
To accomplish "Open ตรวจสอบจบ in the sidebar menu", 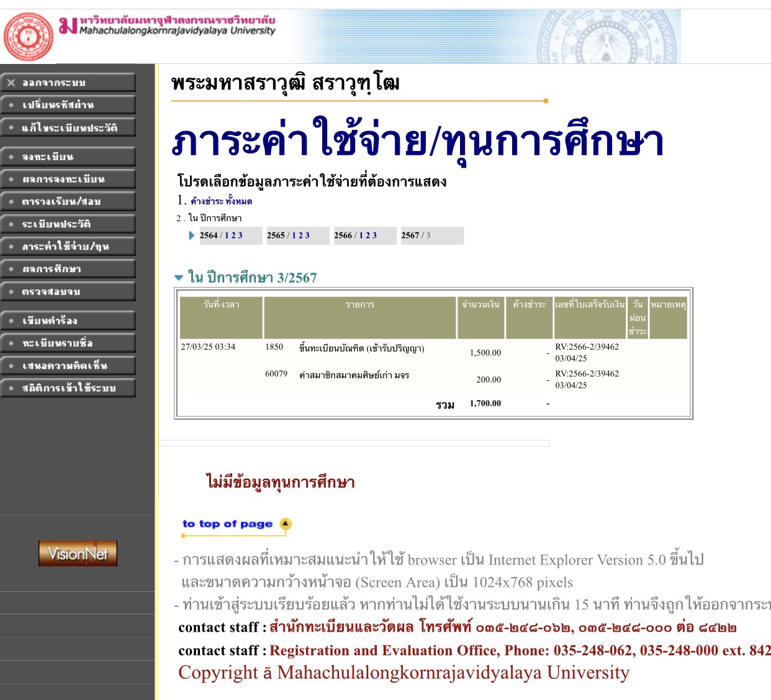I will click(x=68, y=291).
